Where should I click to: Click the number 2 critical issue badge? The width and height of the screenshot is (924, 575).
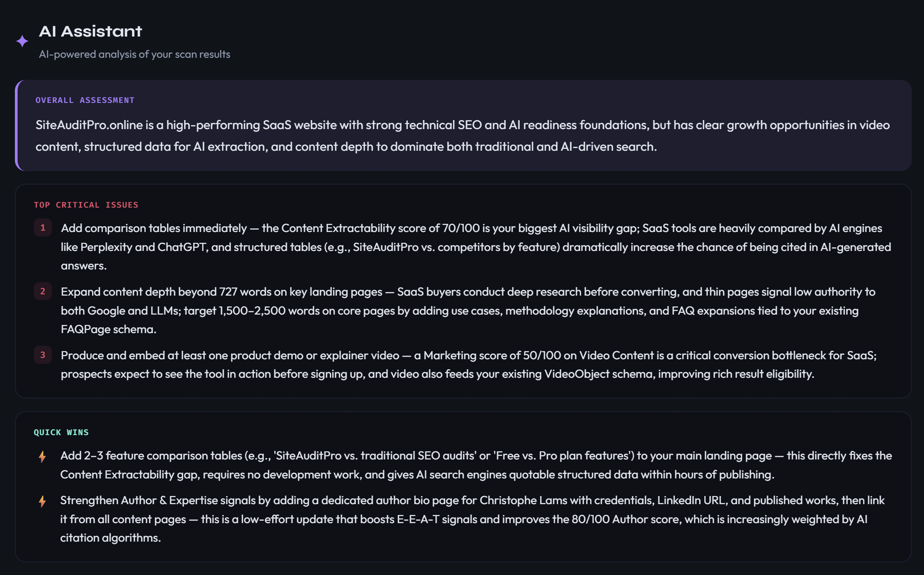43,291
